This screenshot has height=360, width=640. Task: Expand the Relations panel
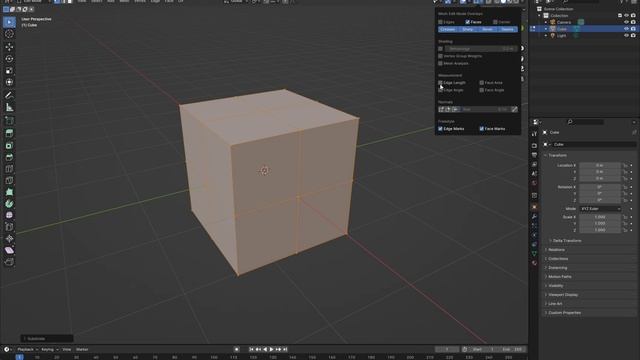tap(556, 250)
